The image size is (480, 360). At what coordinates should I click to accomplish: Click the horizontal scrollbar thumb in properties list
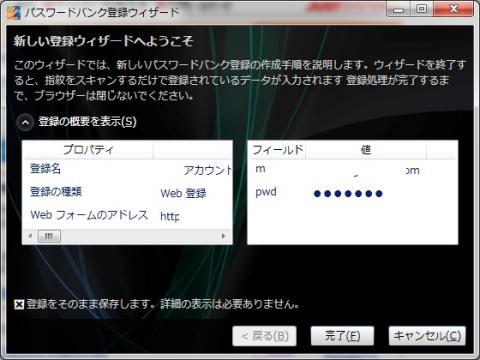(49, 236)
